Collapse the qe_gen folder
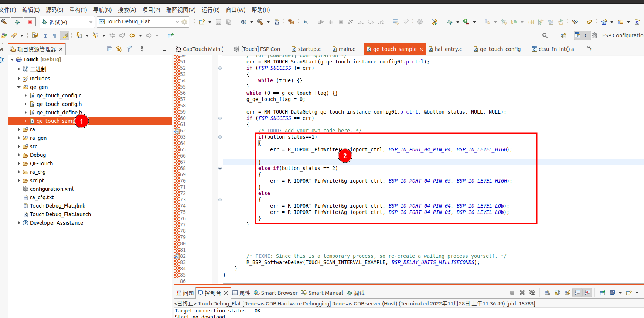Viewport: 644px width, 318px height. coord(19,87)
